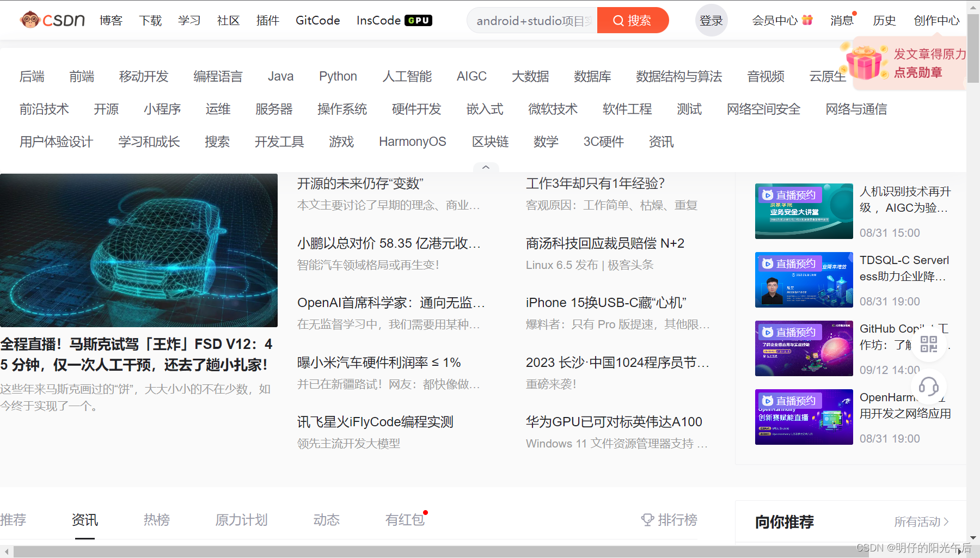Choose the 区块链 category
The image size is (980, 558).
(x=491, y=142)
